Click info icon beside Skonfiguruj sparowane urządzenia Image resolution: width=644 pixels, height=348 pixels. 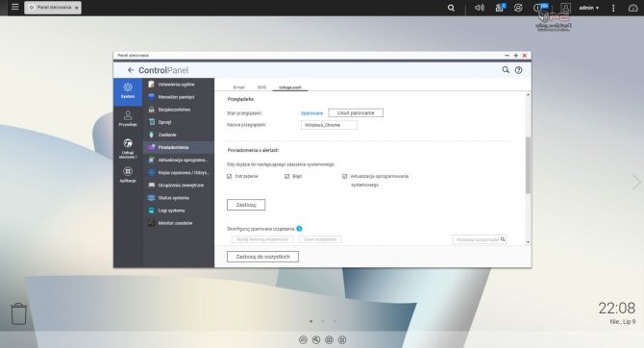click(x=299, y=229)
